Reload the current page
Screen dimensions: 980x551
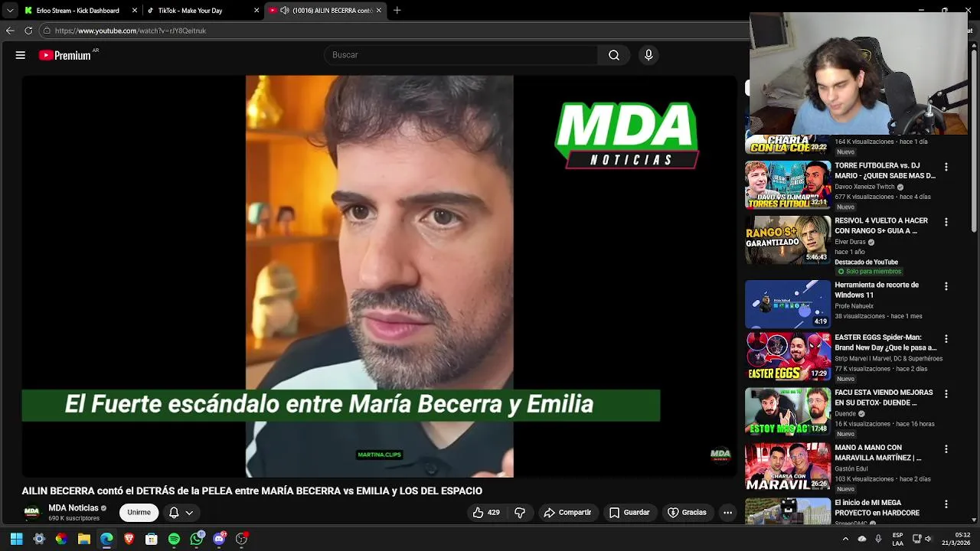[x=28, y=31]
